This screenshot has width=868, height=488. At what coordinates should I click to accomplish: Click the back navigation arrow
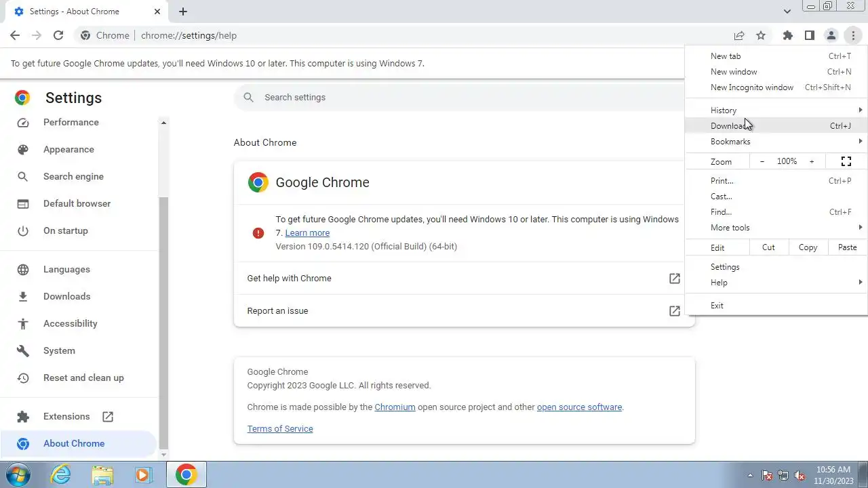15,35
